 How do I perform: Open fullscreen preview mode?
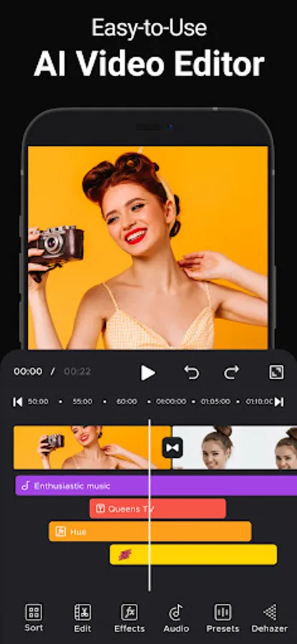tap(276, 372)
